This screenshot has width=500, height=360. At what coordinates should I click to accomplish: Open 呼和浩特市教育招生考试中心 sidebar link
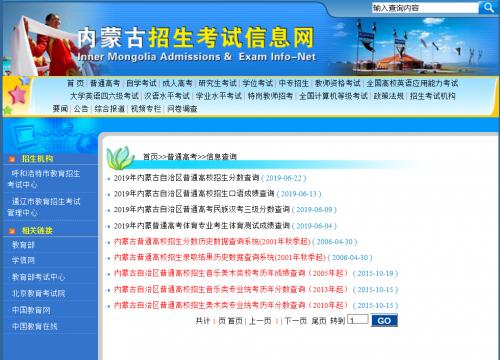[x=44, y=179]
